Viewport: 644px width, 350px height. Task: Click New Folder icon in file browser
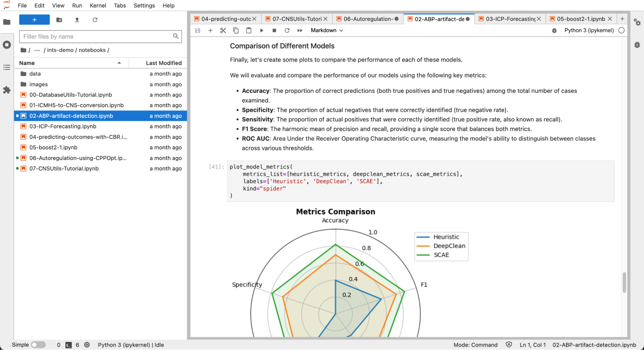[x=59, y=20]
